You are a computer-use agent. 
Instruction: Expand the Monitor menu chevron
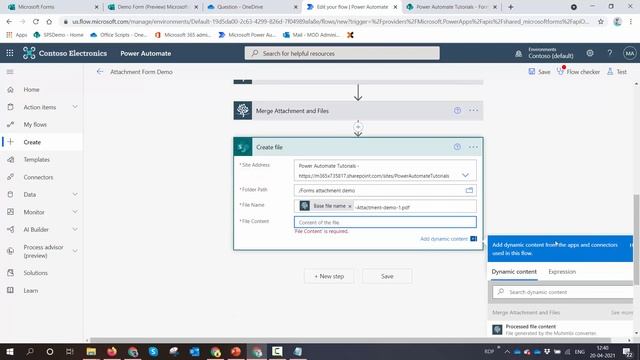pos(75,212)
